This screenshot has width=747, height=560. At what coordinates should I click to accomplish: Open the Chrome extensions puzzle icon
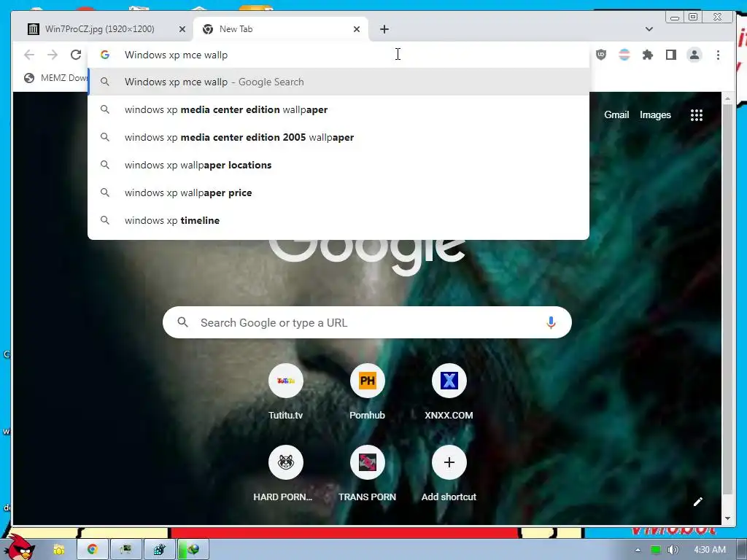point(648,55)
